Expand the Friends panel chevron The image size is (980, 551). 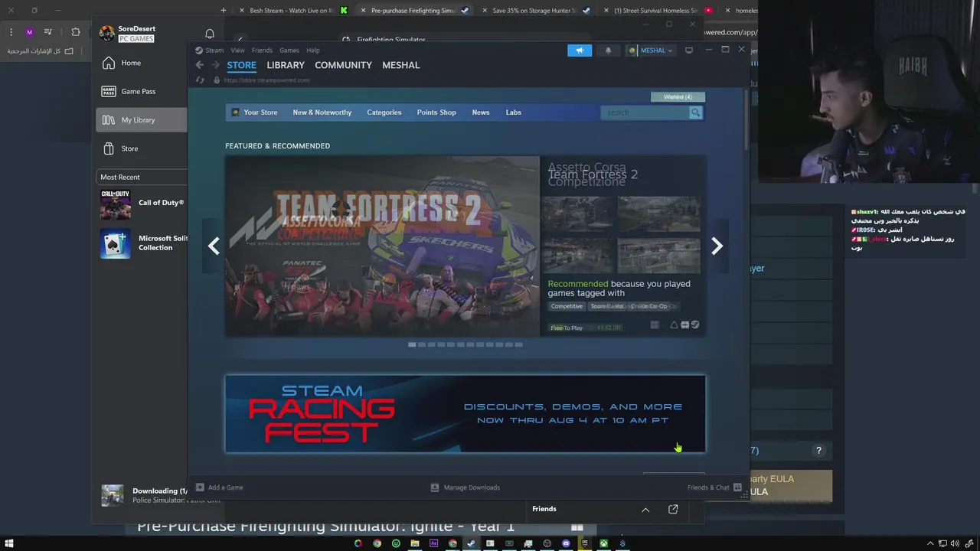(645, 510)
